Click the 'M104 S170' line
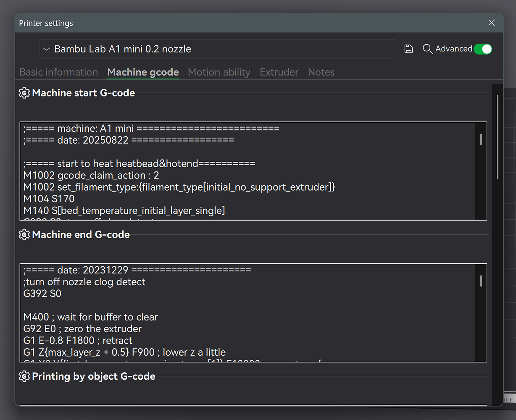This screenshot has height=420, width=516. [49, 199]
